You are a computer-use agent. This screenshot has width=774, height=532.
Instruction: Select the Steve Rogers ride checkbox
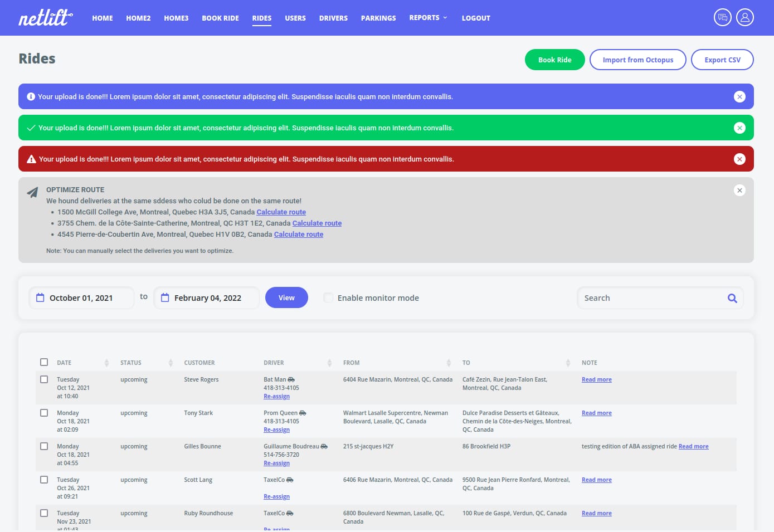(44, 379)
